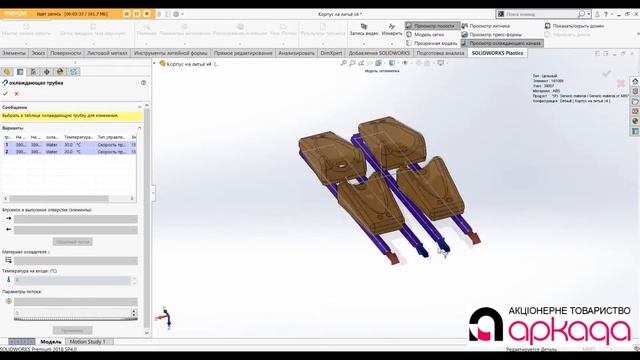
Task: Click Запись видео ribbon icon
Action: pyautogui.click(x=364, y=29)
